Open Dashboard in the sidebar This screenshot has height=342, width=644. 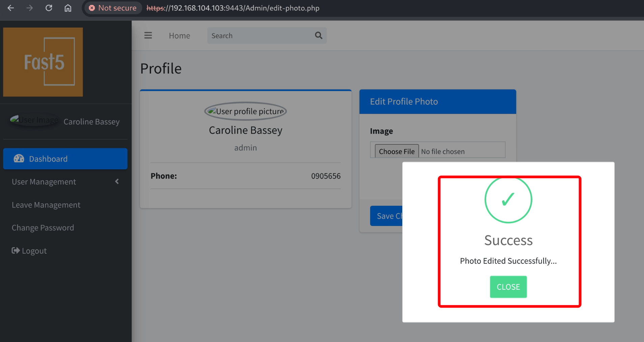65,159
